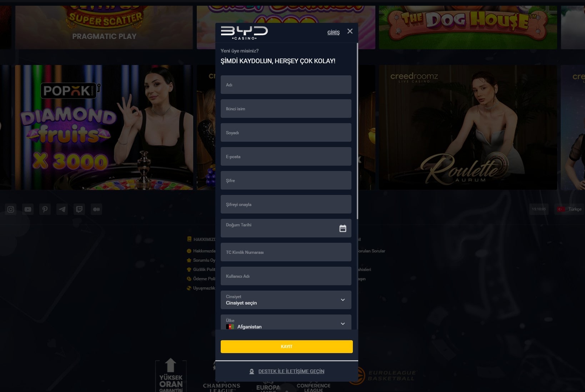This screenshot has width=585, height=392.
Task: Open the Super Scatter Pragmatic Play thumbnail
Action: (x=104, y=27)
